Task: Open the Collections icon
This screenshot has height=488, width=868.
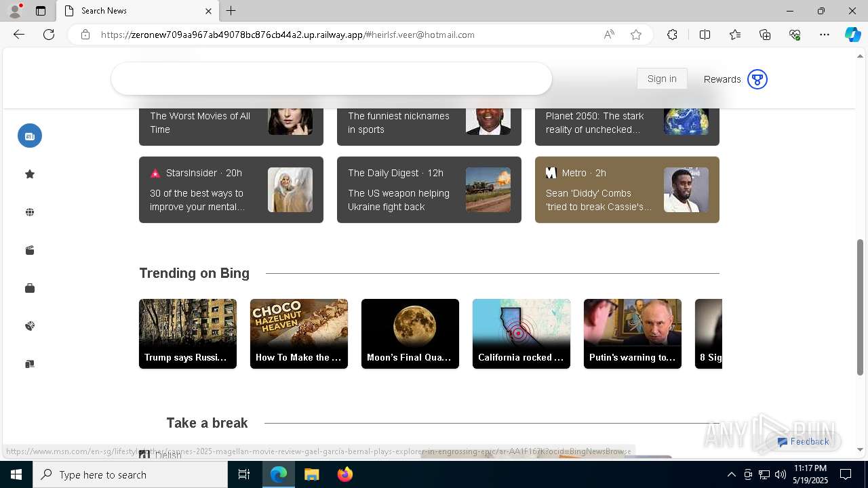Action: click(765, 35)
